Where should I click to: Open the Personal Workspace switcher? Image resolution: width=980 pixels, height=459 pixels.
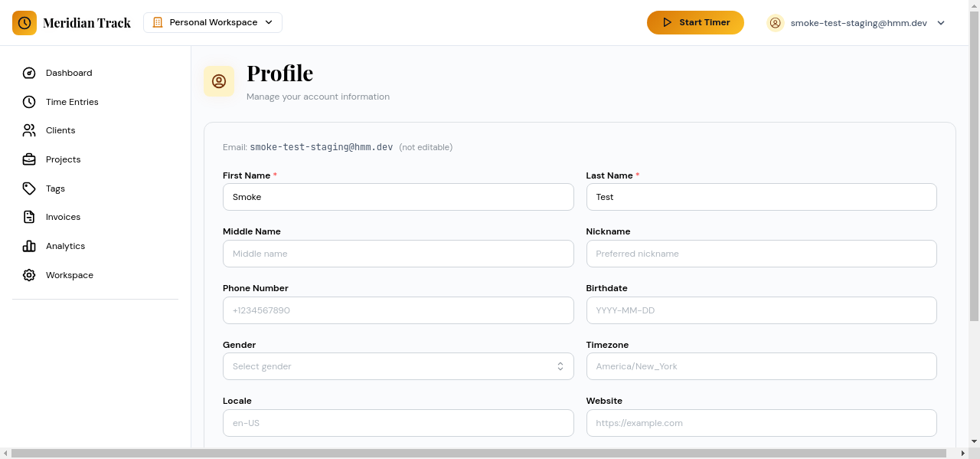point(212,22)
